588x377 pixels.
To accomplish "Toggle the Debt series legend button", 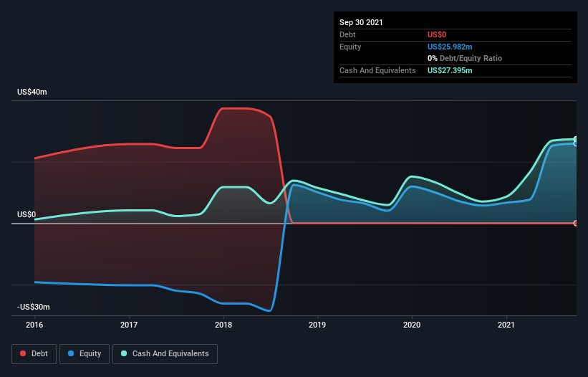I will (x=34, y=354).
